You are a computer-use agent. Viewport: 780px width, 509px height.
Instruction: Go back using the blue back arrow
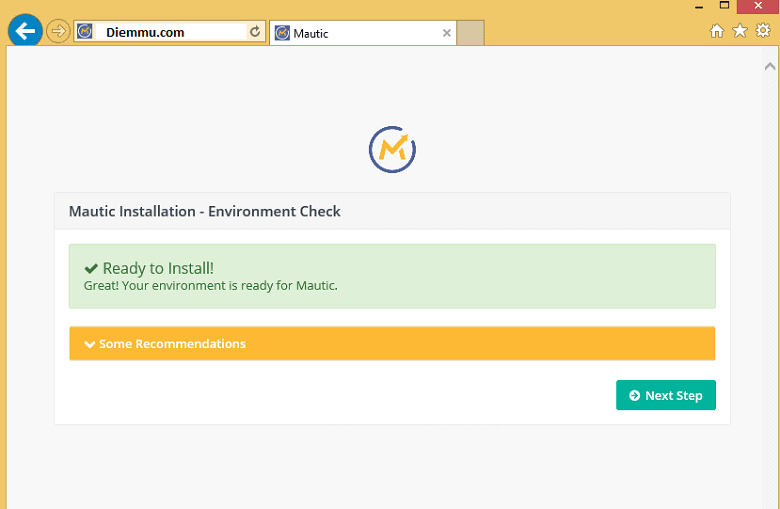[x=25, y=31]
